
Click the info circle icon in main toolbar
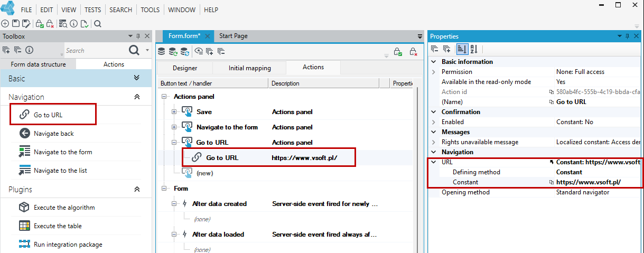[x=73, y=24]
